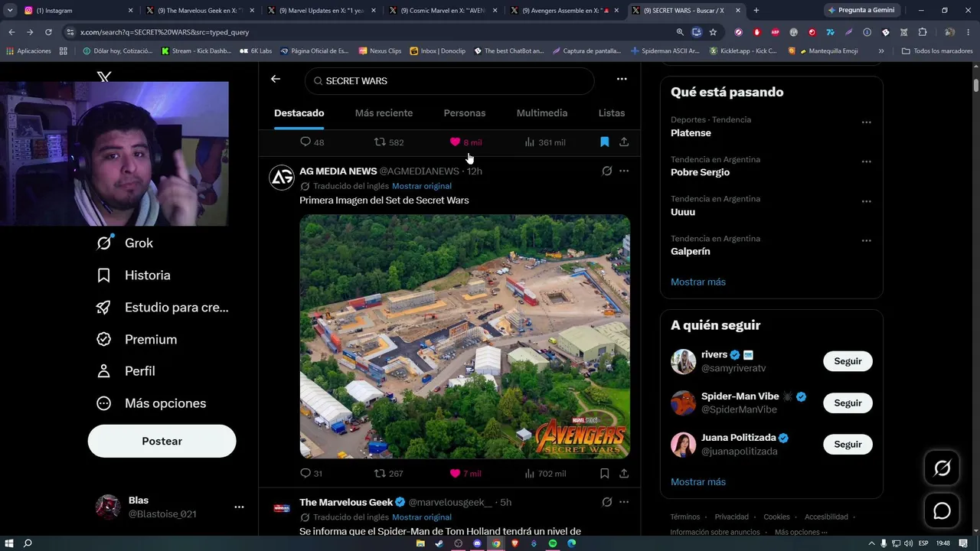Remove bookmark from the post with 8 mil likes
Viewport: 980px width, 551px height.
tap(604, 142)
